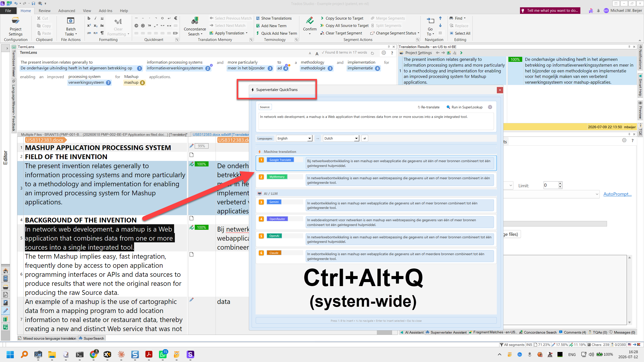Image resolution: width=644 pixels, height=362 pixels.
Task: Toggle auto-hide pin on TermLens panel
Action: tap(389, 47)
